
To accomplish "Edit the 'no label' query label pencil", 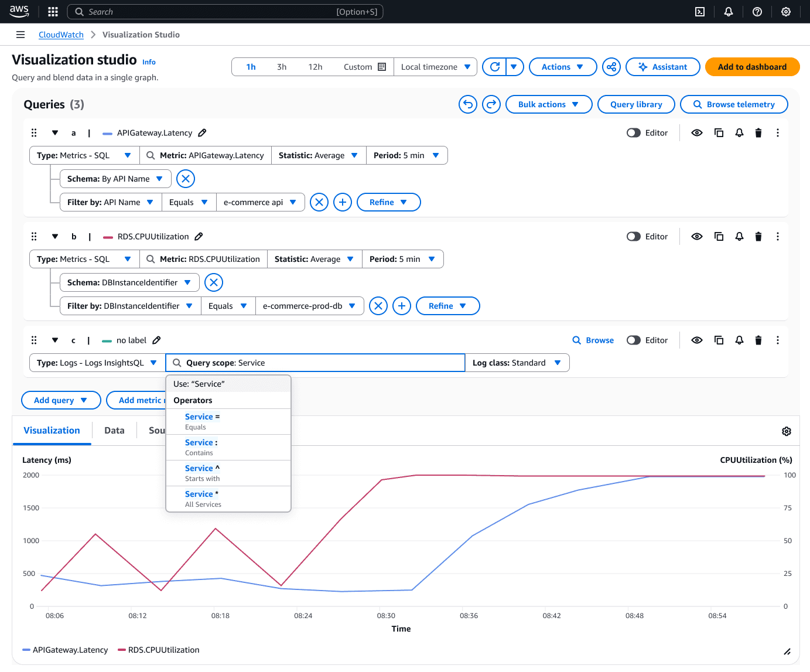I will [156, 340].
